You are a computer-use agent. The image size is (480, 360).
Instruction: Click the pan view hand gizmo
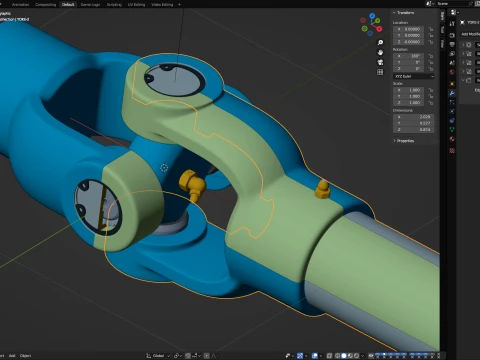380,52
